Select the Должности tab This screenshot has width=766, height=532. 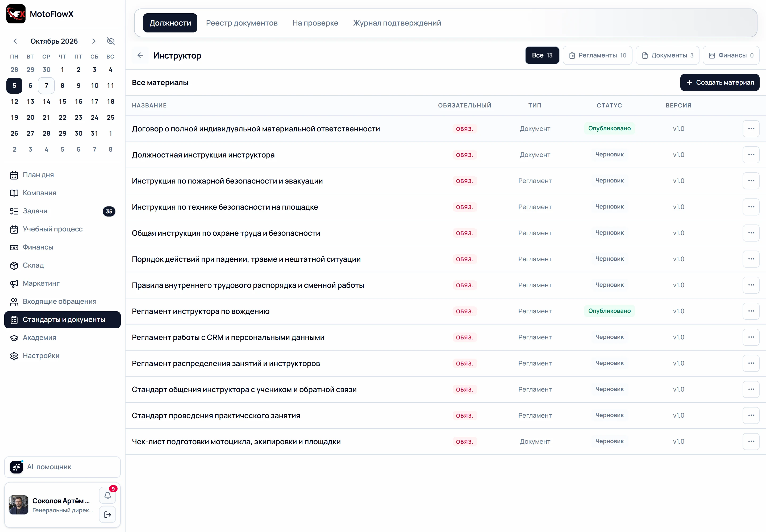(x=170, y=23)
